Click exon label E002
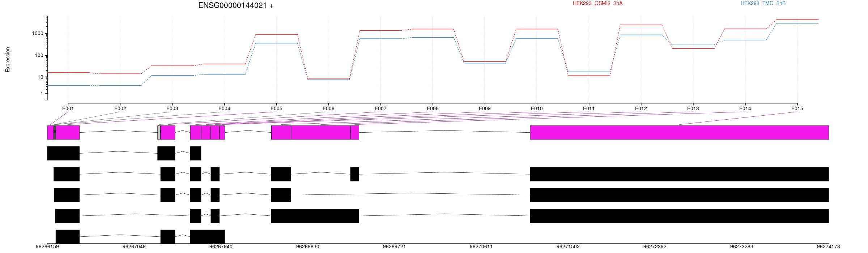The width and height of the screenshot is (868, 253). (x=120, y=108)
